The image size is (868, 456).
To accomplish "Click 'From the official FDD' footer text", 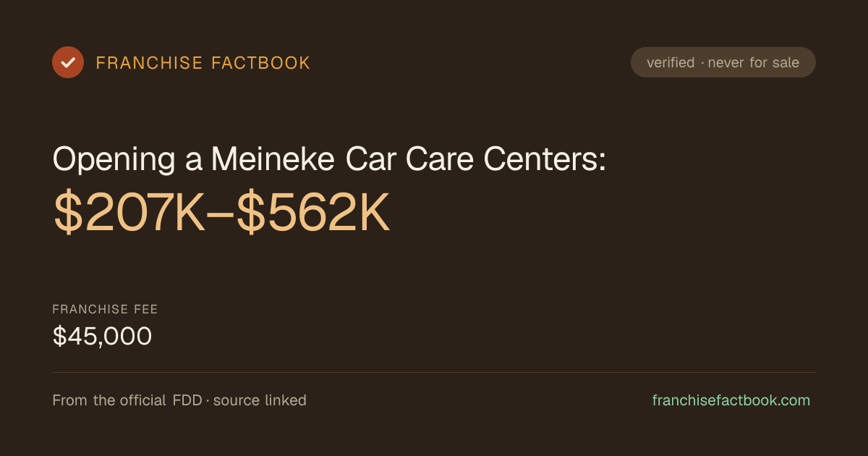I will [127, 400].
